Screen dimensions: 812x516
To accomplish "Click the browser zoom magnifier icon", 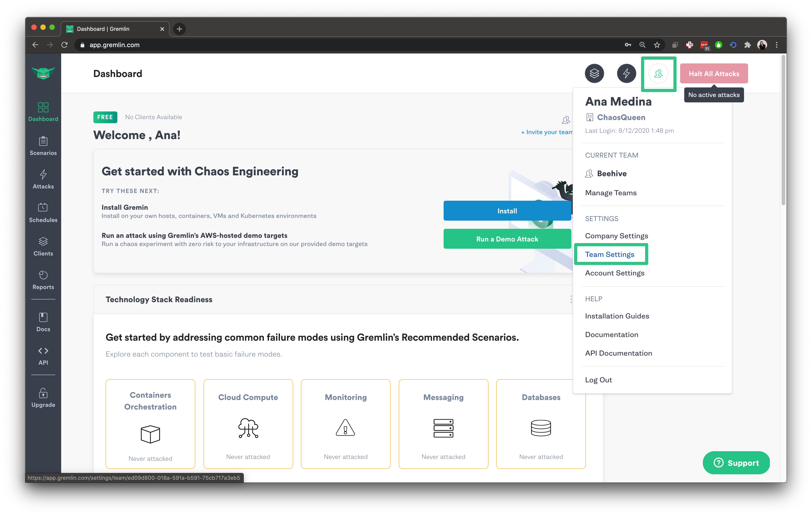I will pyautogui.click(x=642, y=45).
